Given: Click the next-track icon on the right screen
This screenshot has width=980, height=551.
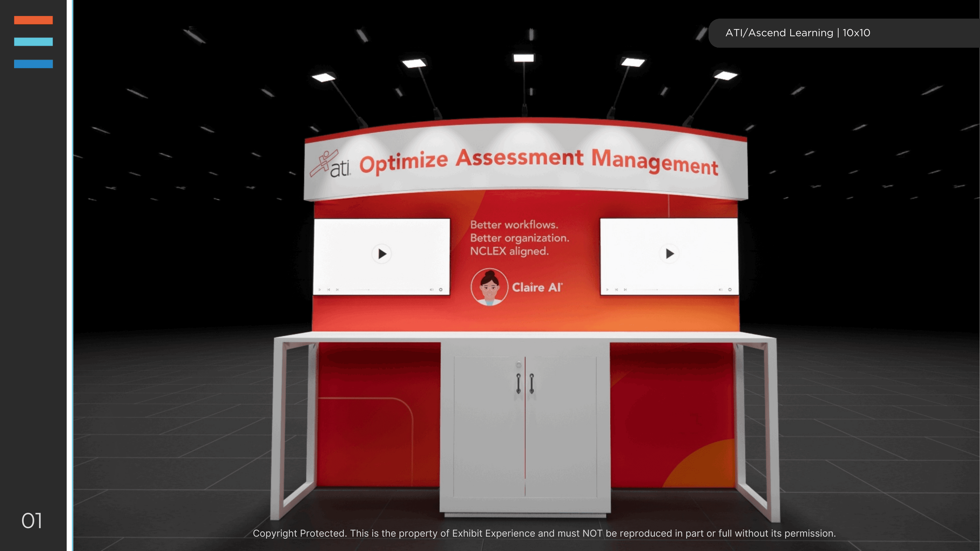Looking at the screenshot, I should [626, 290].
